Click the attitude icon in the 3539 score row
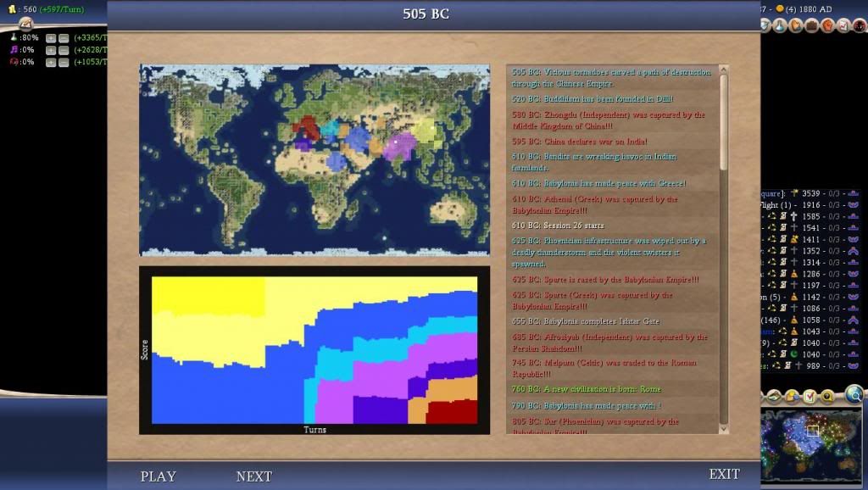This screenshot has width=868, height=490. 853,193
